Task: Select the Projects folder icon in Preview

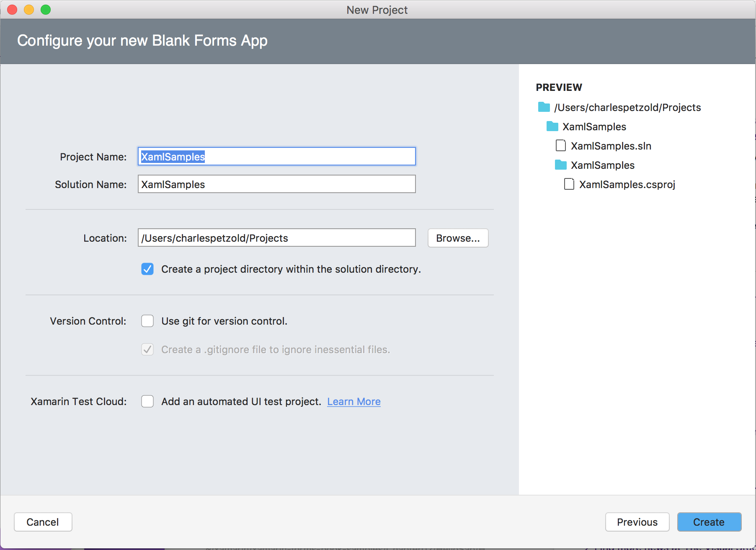Action: coord(543,107)
